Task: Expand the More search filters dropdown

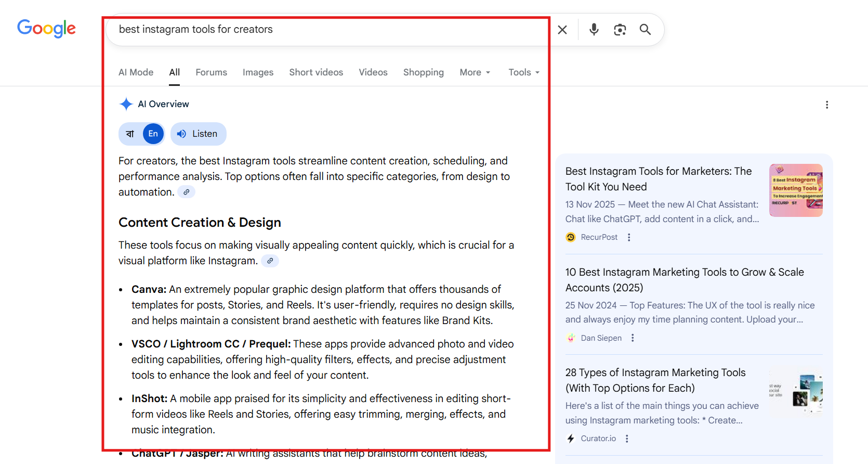Action: [475, 72]
